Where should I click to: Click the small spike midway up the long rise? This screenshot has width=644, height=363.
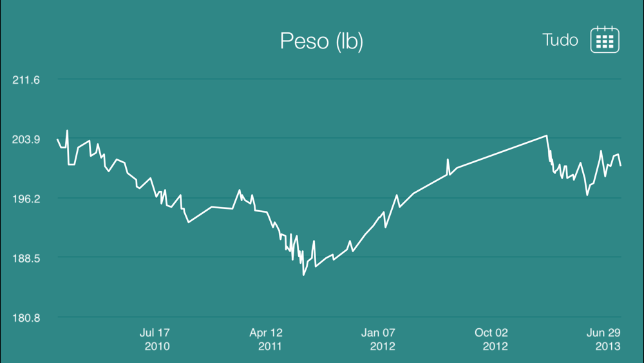coord(448,159)
